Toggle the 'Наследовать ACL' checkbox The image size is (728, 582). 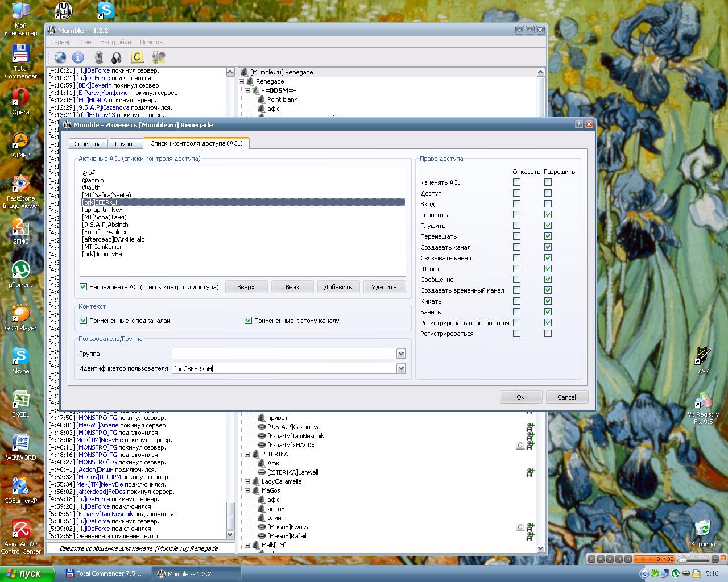(x=84, y=287)
